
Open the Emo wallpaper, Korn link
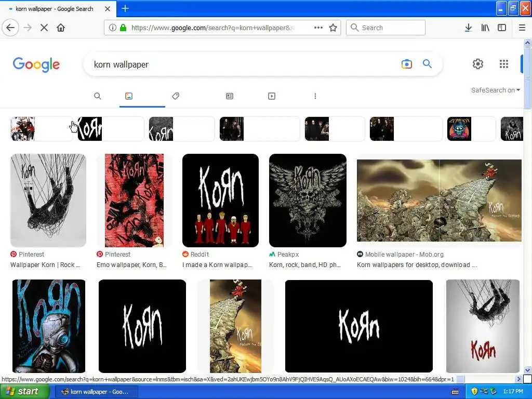point(131,264)
